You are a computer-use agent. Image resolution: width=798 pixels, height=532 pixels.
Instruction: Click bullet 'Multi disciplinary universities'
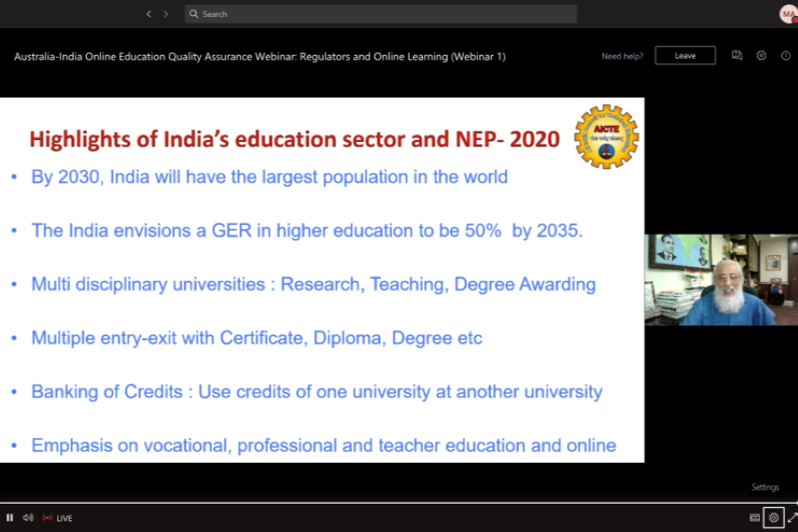click(x=314, y=284)
